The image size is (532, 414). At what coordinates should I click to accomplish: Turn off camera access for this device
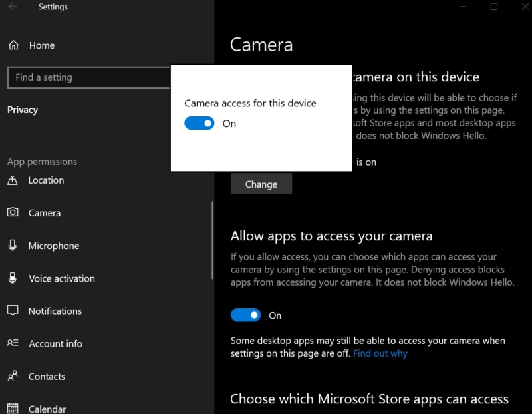[199, 123]
